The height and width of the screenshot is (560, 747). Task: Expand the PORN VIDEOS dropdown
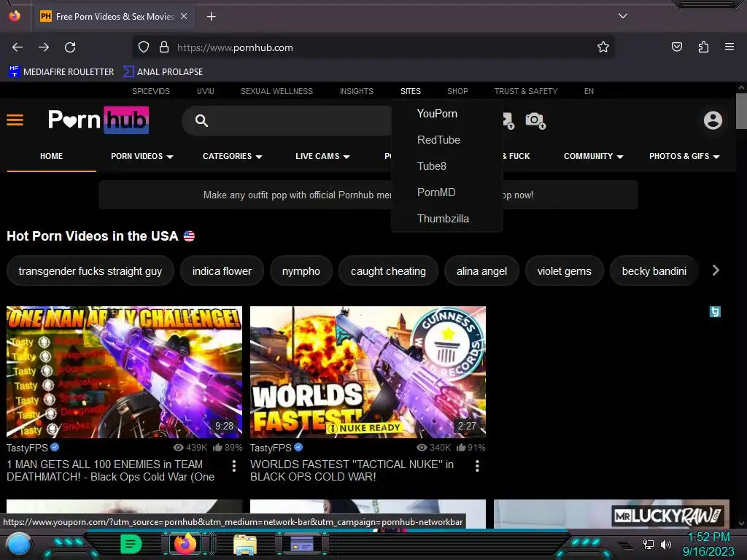142,156
